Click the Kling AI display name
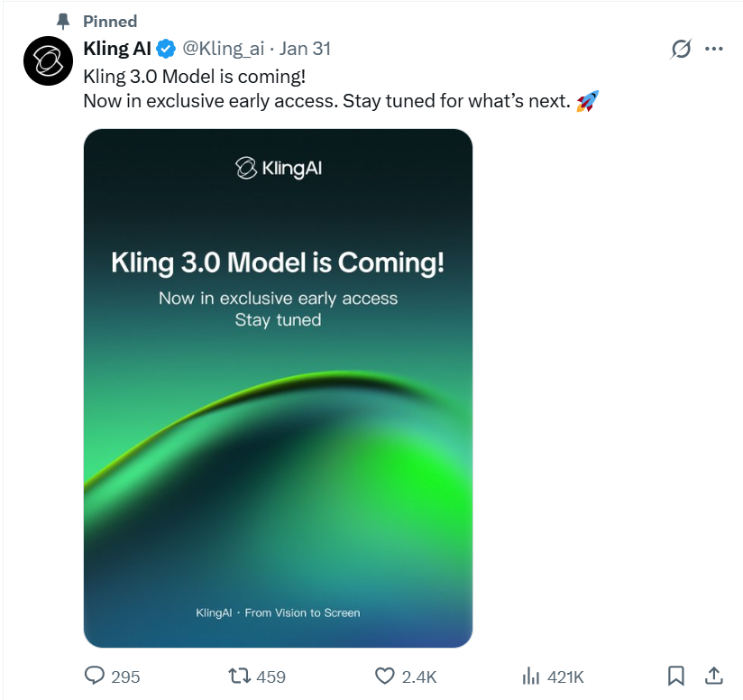This screenshot has height=700, width=743. coord(117,49)
